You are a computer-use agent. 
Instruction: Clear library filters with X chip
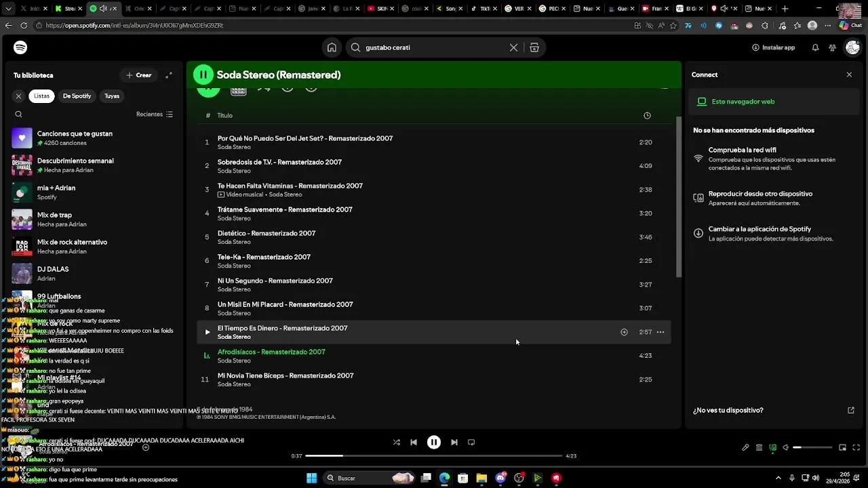(19, 96)
